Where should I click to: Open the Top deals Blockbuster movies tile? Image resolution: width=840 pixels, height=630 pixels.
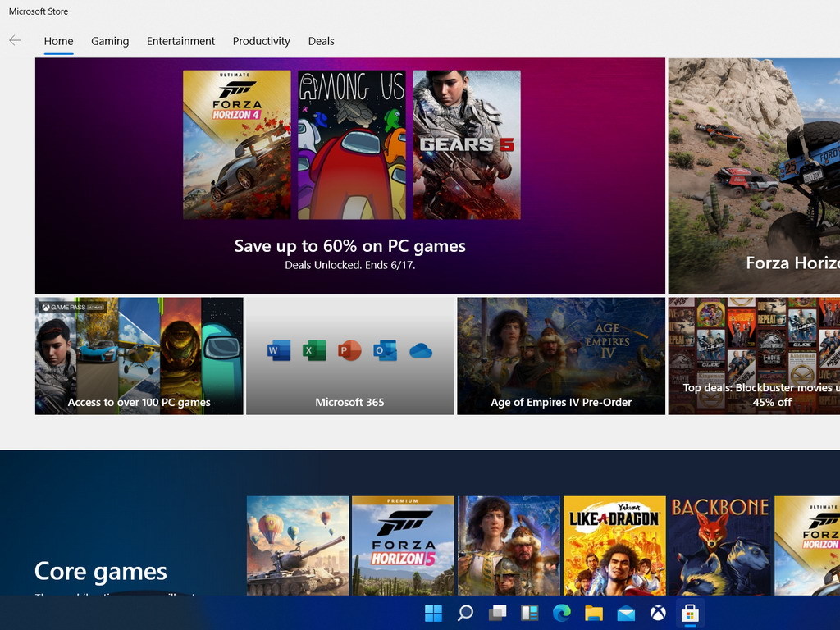click(x=754, y=356)
